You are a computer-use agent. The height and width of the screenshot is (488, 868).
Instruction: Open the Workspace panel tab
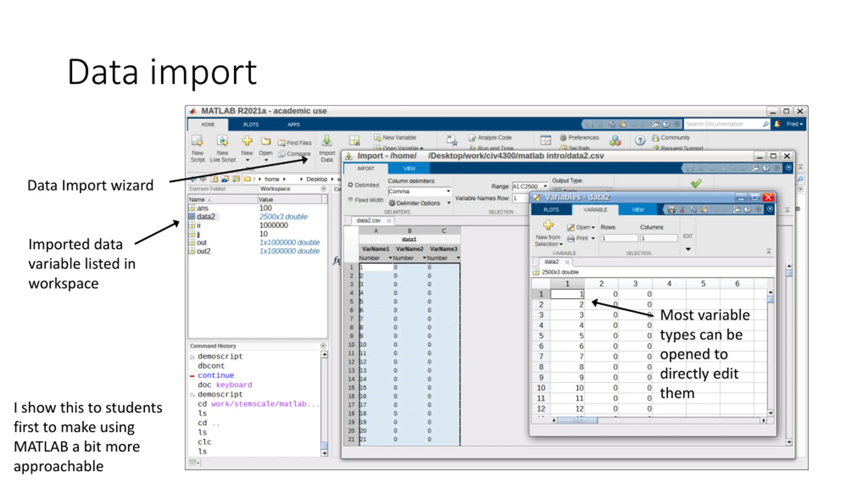pos(275,189)
